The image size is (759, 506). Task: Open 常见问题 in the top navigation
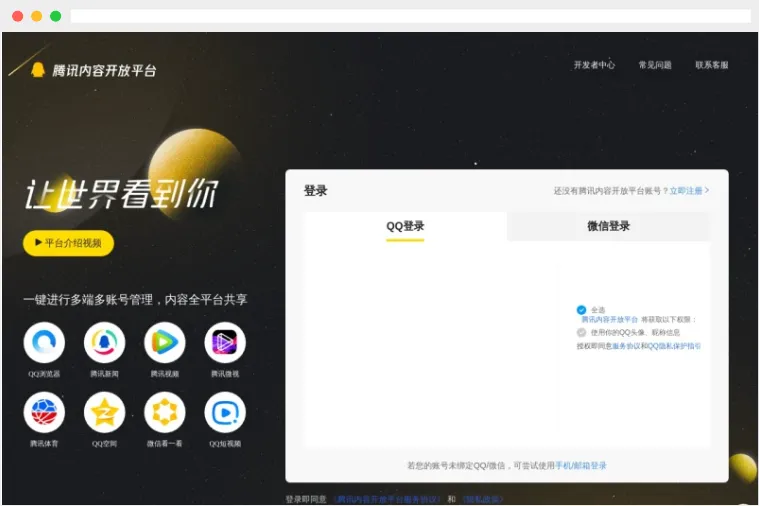point(655,65)
